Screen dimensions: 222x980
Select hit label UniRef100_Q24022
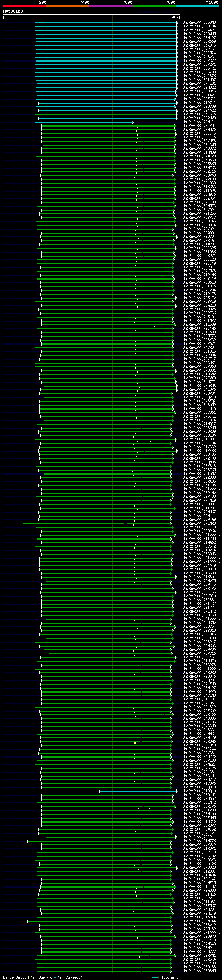[x=199, y=110]
